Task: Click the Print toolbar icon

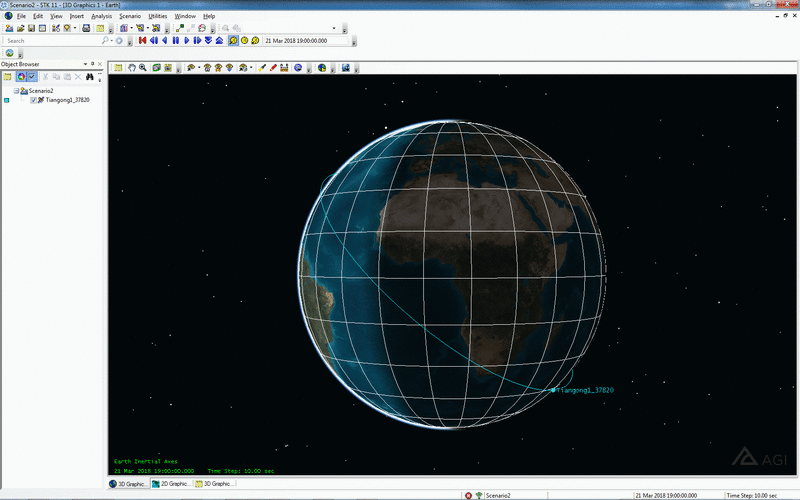Action: [86, 28]
